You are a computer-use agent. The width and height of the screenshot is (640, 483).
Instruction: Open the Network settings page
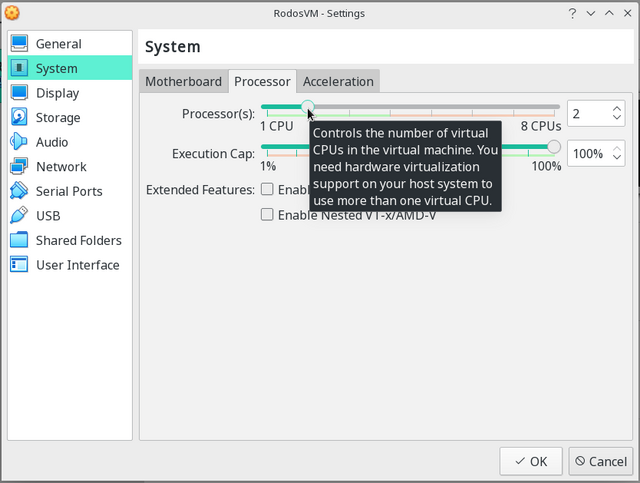[x=61, y=167]
